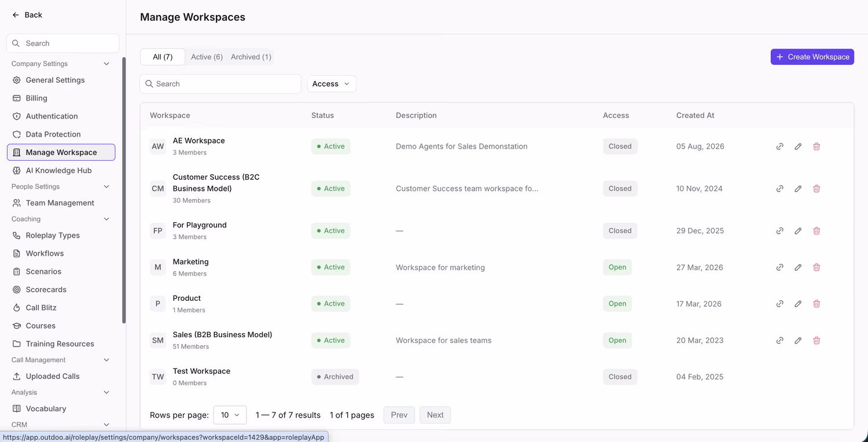This screenshot has height=442, width=868.
Task: Click the SM avatar of Sales workspace
Action: 158,340
